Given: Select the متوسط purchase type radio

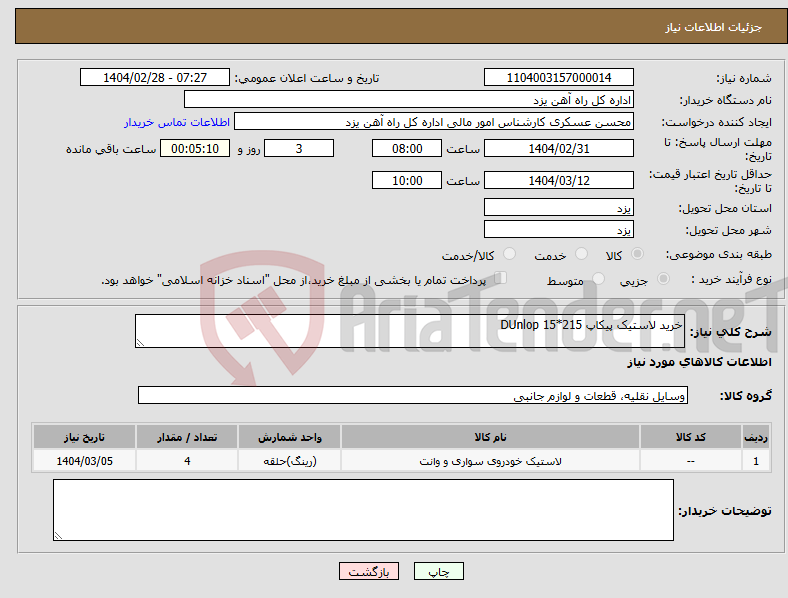Looking at the screenshot, I should (598, 278).
